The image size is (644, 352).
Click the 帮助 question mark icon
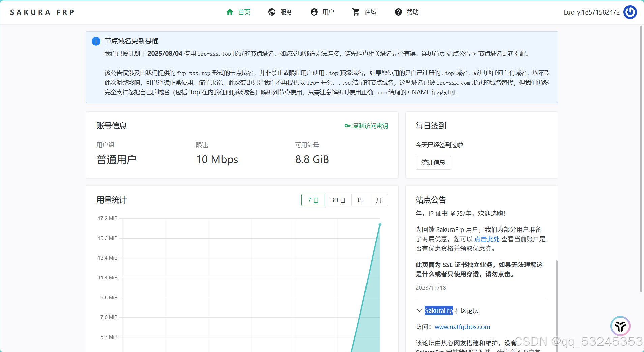click(398, 12)
